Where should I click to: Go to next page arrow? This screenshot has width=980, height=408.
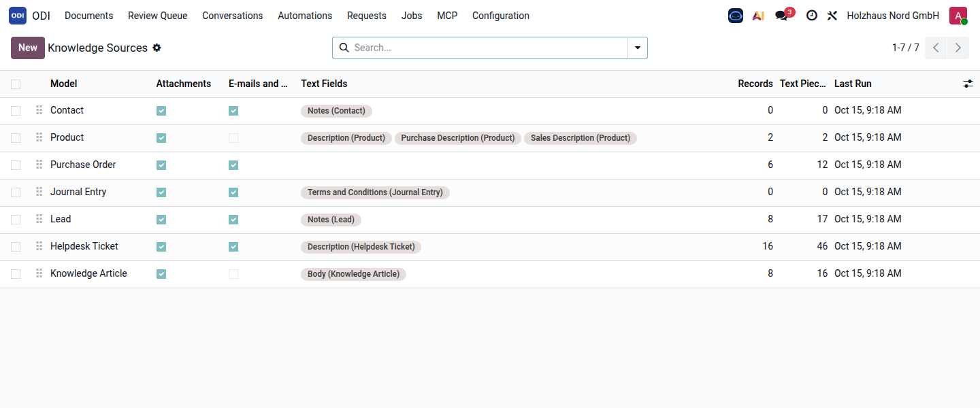pyautogui.click(x=958, y=48)
